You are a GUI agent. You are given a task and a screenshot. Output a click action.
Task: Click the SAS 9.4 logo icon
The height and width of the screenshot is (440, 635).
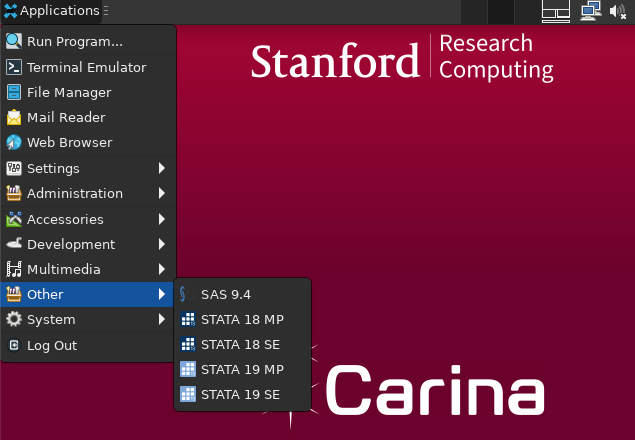188,294
